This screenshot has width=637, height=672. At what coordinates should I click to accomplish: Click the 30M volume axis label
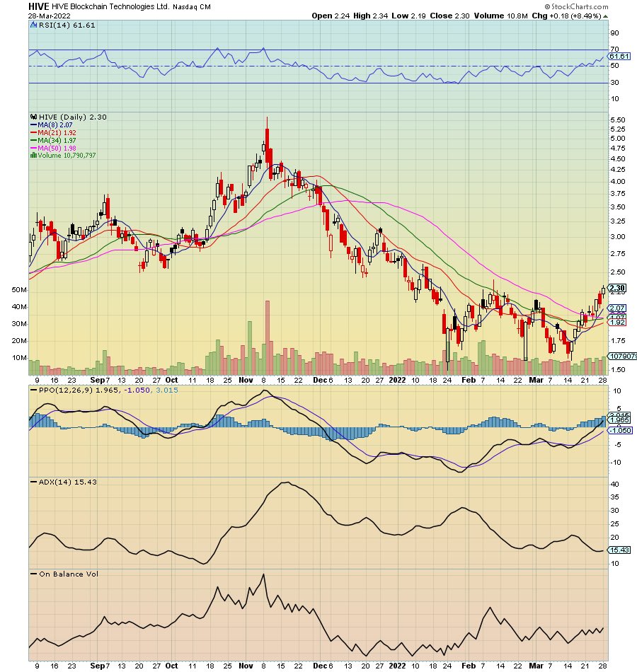19,324
